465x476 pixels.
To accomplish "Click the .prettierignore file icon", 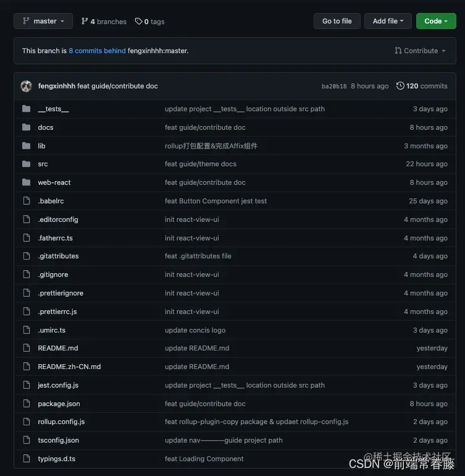I will 27,293.
